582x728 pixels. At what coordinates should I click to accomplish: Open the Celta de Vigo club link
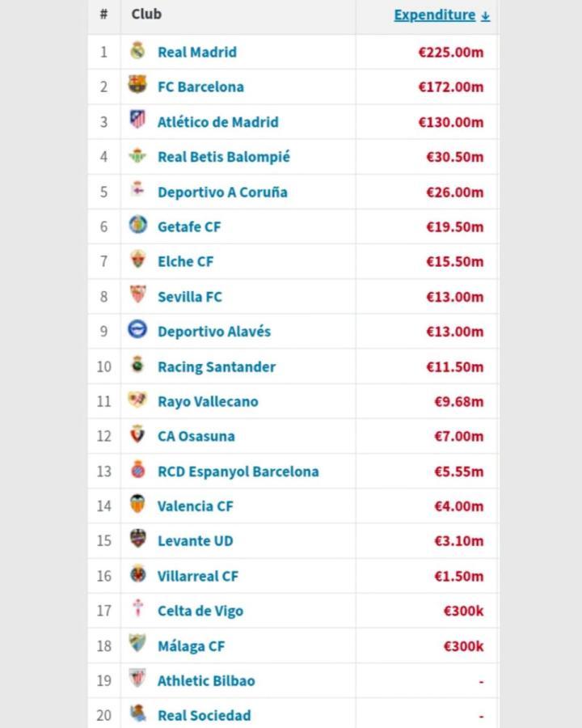point(200,611)
